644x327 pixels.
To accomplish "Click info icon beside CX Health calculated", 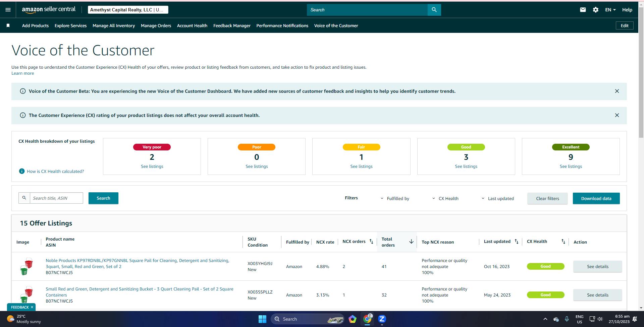I will point(22,171).
